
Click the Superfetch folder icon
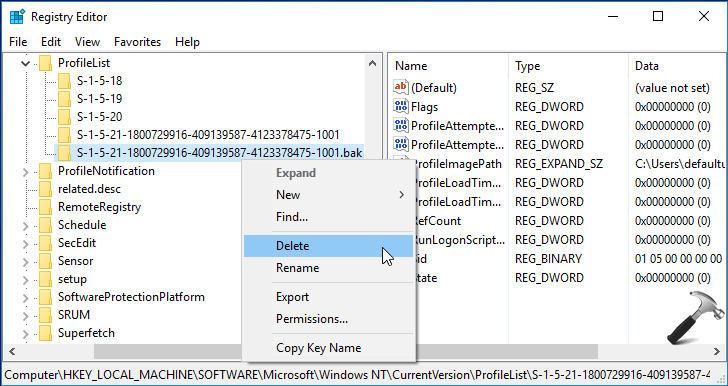(x=46, y=333)
